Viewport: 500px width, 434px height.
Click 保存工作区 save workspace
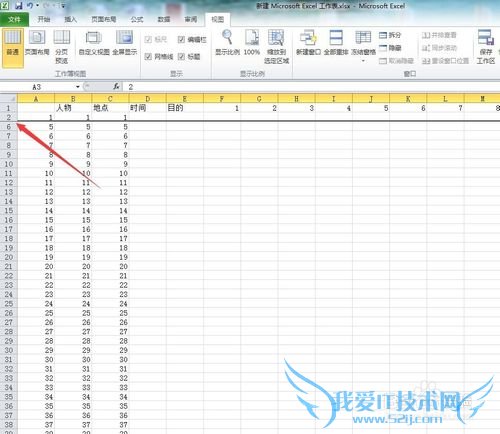click(486, 47)
